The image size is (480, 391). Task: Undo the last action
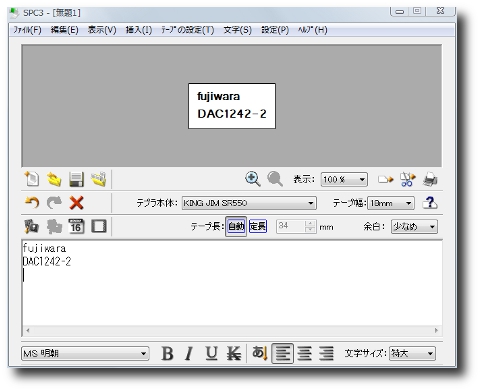(32, 203)
